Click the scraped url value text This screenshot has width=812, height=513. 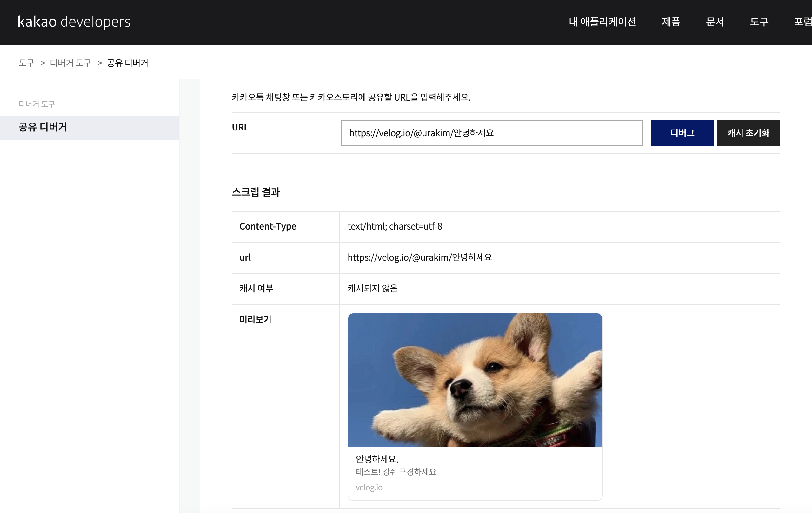(419, 257)
